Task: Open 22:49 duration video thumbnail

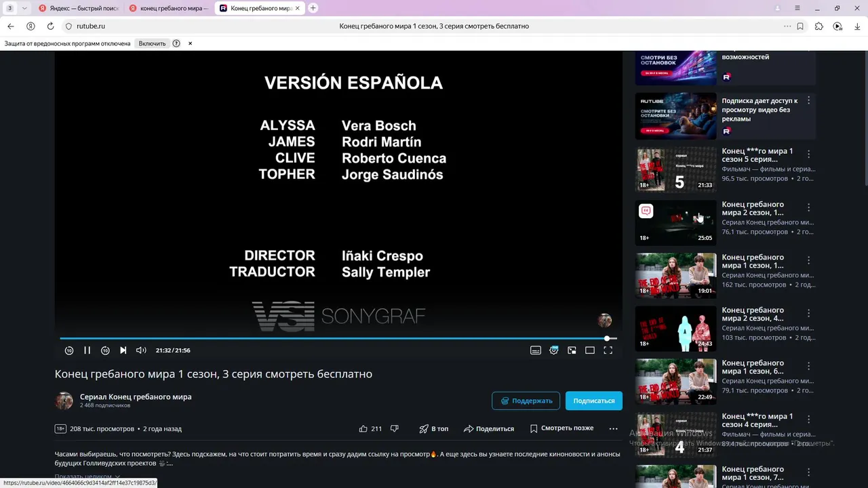Action: pos(675,381)
